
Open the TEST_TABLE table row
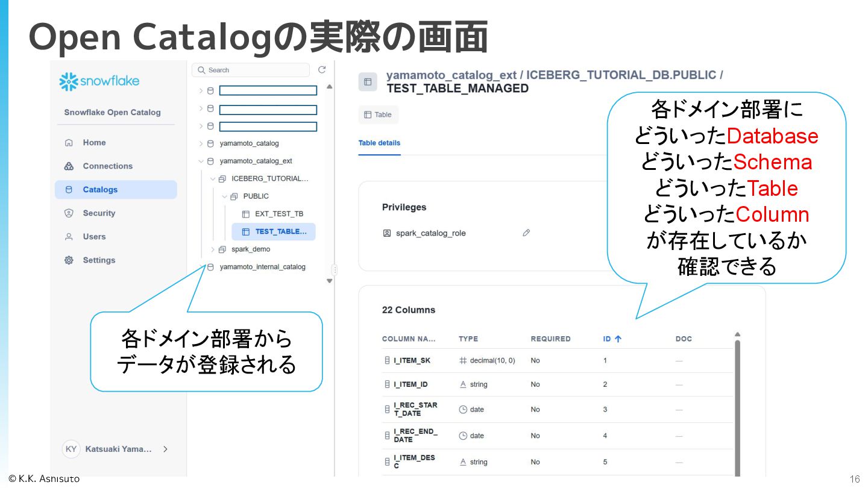pos(274,231)
